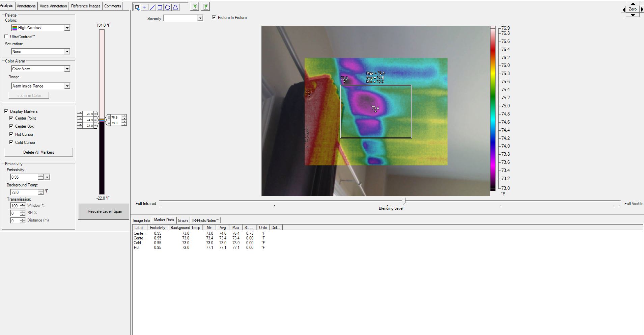Image resolution: width=644 pixels, height=335 pixels.
Task: Select the ellipse marker tool
Action: point(168,7)
